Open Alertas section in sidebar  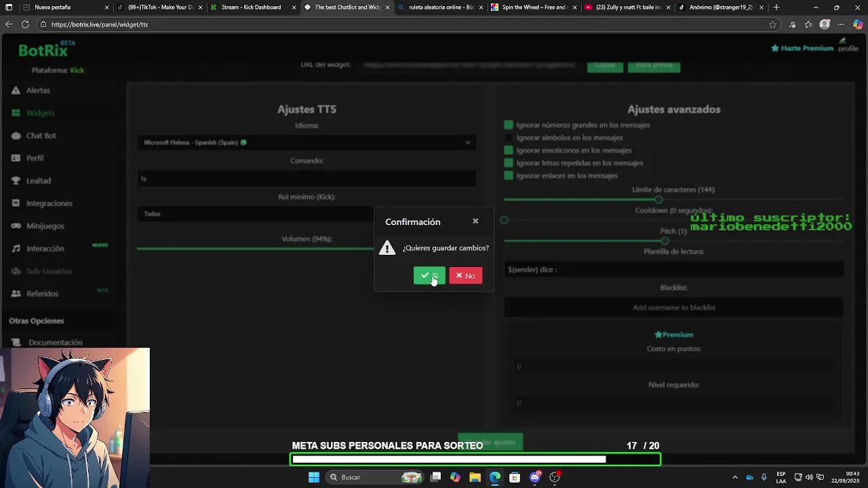pyautogui.click(x=38, y=90)
